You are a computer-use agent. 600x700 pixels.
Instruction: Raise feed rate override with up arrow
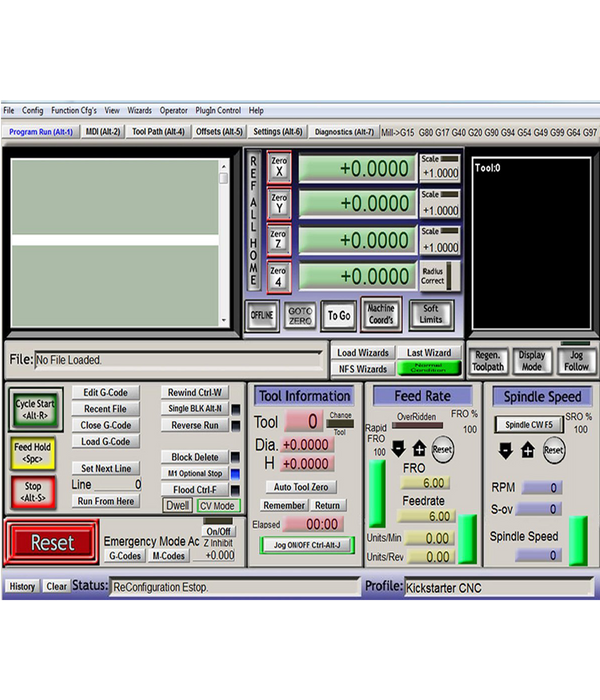pyautogui.click(x=418, y=449)
